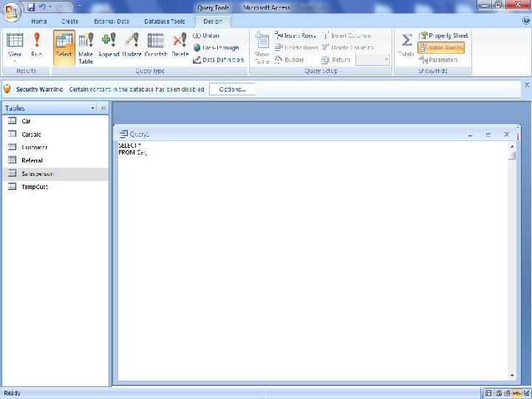Screen dimensions: 532x399
Task: Choose the Crosstab query type
Action: [x=156, y=44]
